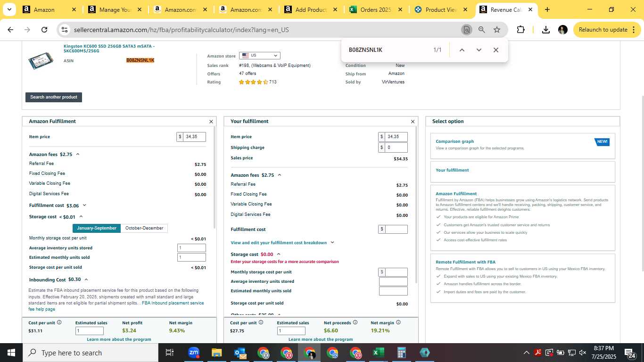Go to previous find match arrow
The width and height of the screenshot is (644, 362).
[462, 50]
